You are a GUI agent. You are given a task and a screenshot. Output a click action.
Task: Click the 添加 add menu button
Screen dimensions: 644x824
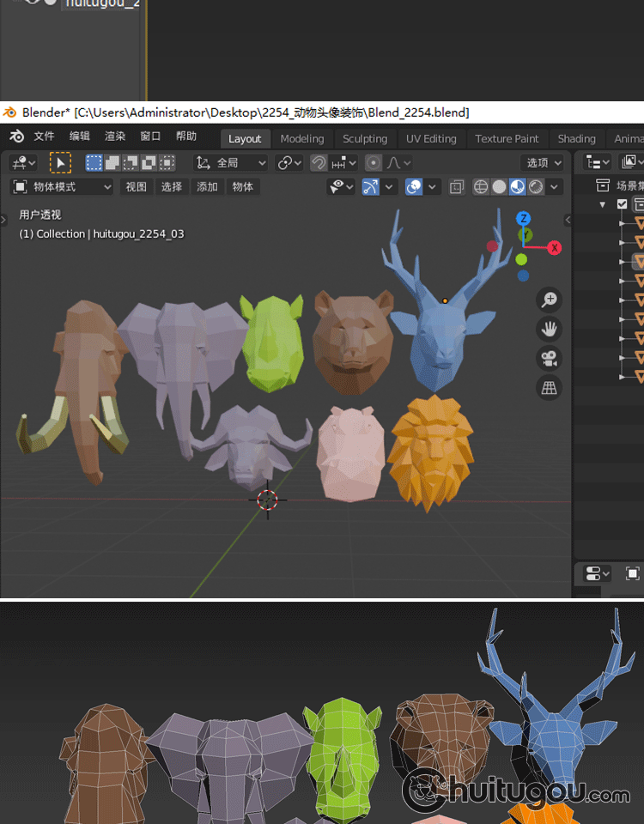207,186
